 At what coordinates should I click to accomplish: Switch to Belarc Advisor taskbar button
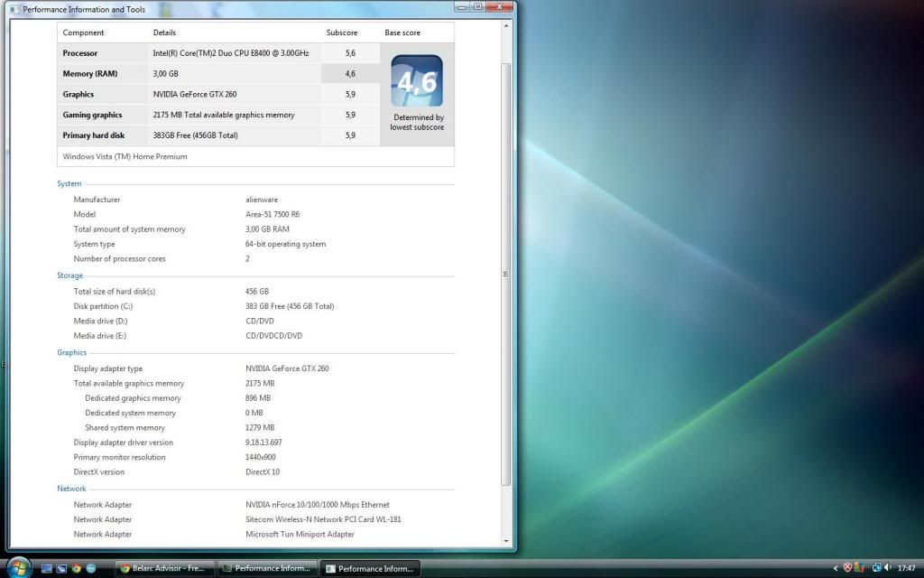[164, 569]
